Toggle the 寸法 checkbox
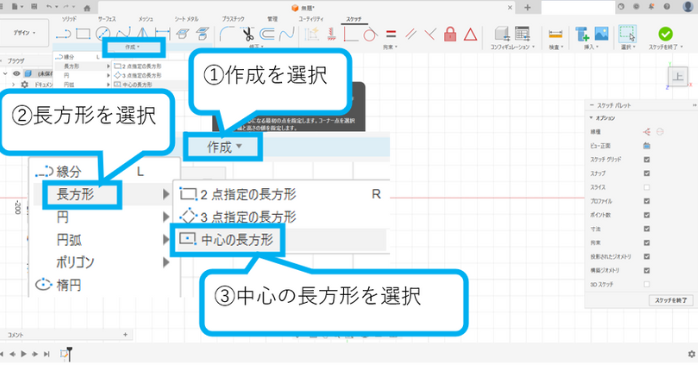The width and height of the screenshot is (698, 365). pos(647,229)
